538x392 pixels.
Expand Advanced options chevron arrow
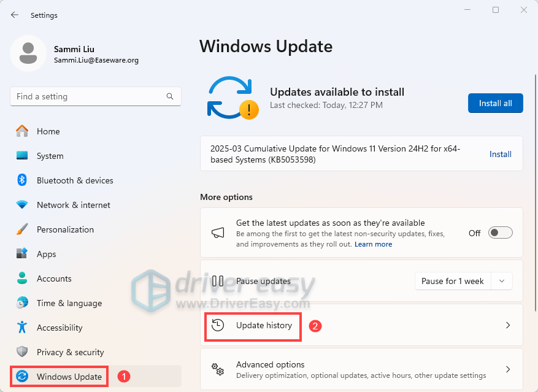coord(507,369)
